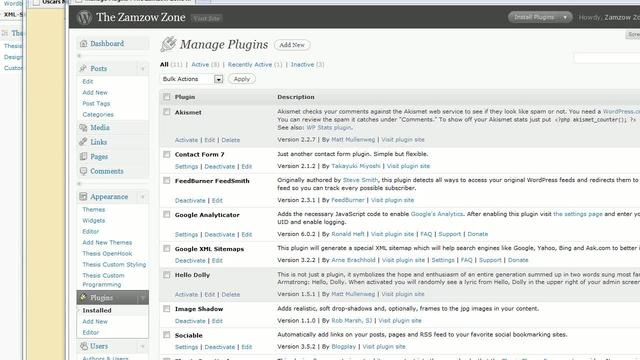
Task: Click the Users icon in sidebar
Action: [84, 346]
